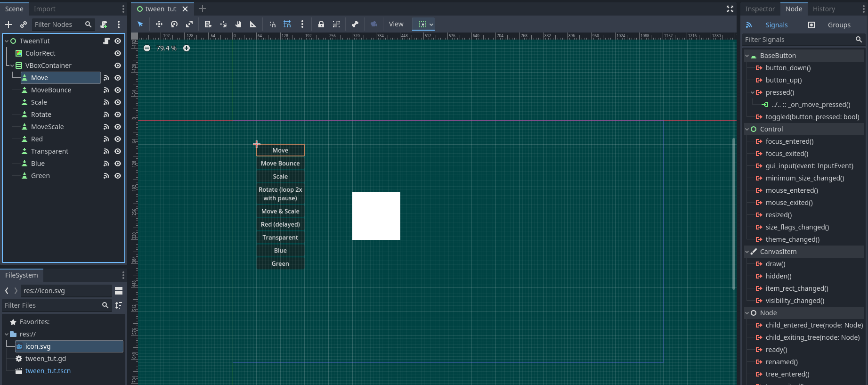868x385 pixels.
Task: Collapse the CanvasItem signals section
Action: pyautogui.click(x=747, y=252)
